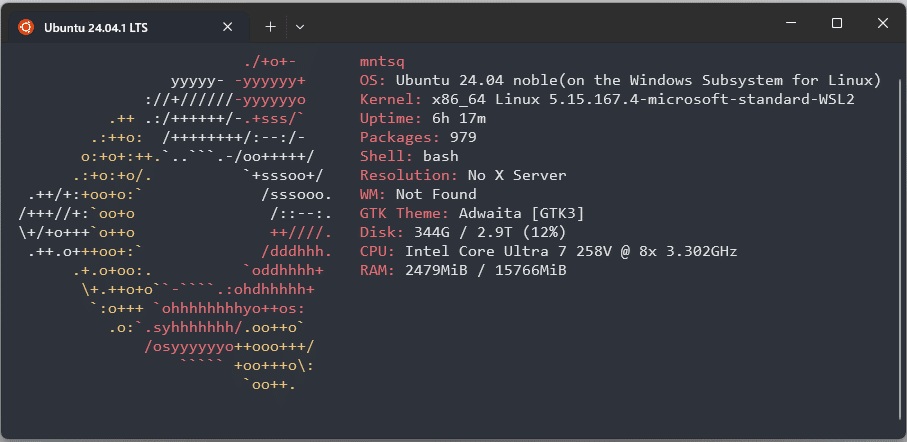Screen dimensions: 907x442
Task: Click the GTK Theme value Adwaita [GTK3]
Action: (x=522, y=213)
